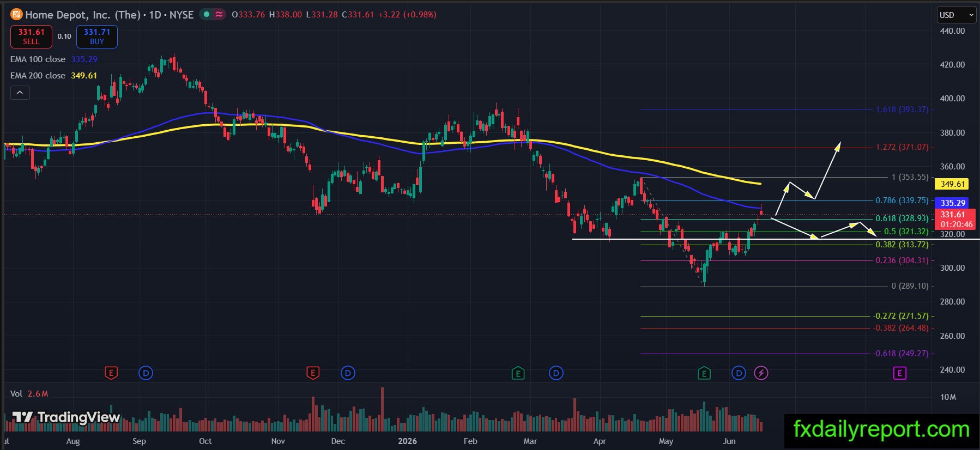Image resolution: width=980 pixels, height=450 pixels.
Task: Open the USD currency dropdown
Action: (957, 15)
